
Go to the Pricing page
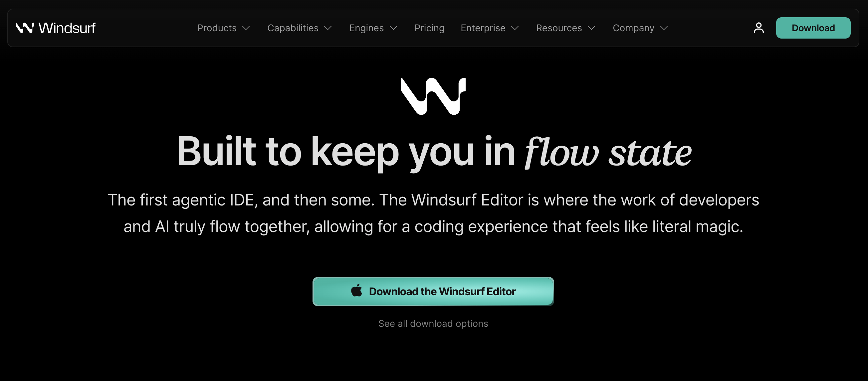pos(429,28)
